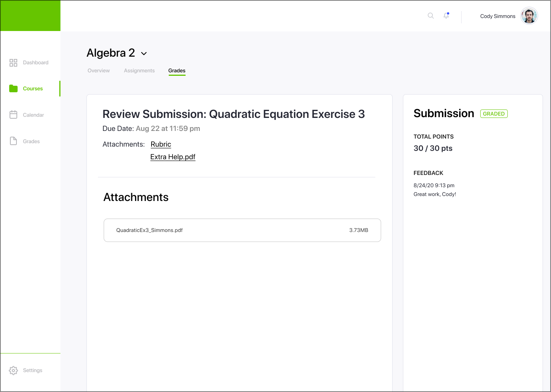Switch to the Assignments tab
Screen dimensions: 551x392
click(x=139, y=71)
